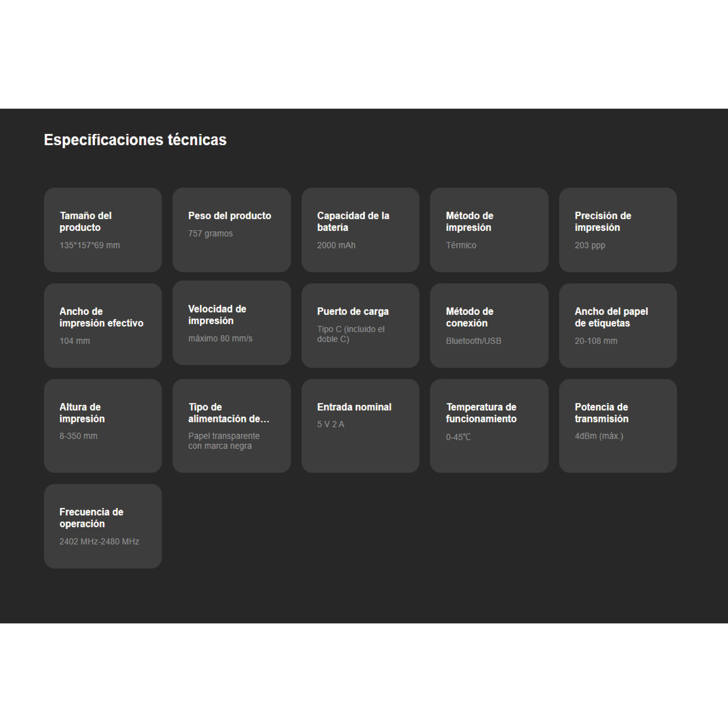The width and height of the screenshot is (728, 728).
Task: Click the Papel transparente con marca negra text
Action: point(224,441)
